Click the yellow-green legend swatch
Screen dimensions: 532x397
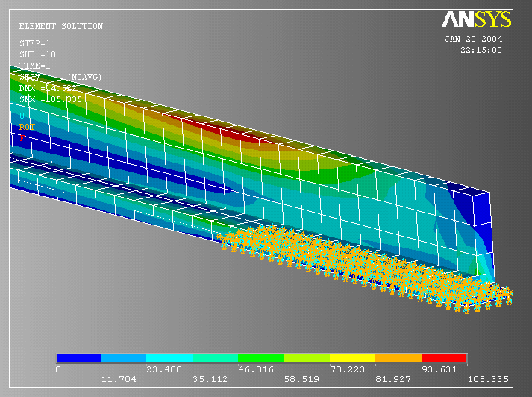click(x=307, y=358)
